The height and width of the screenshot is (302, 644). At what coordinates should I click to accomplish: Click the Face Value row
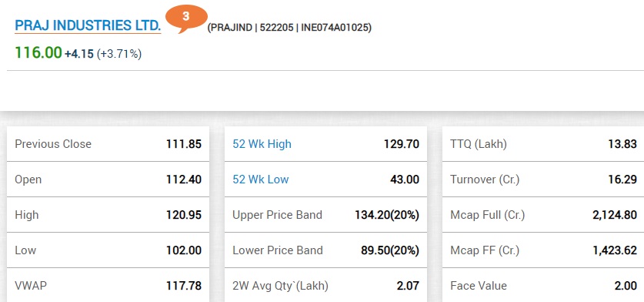pos(543,286)
